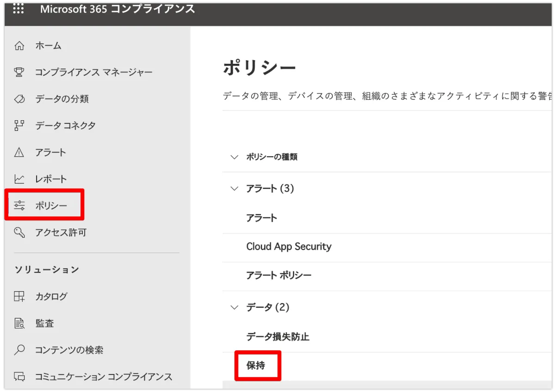Click the 監査 document search icon
Screen dimensions: 555x392
(x=19, y=324)
